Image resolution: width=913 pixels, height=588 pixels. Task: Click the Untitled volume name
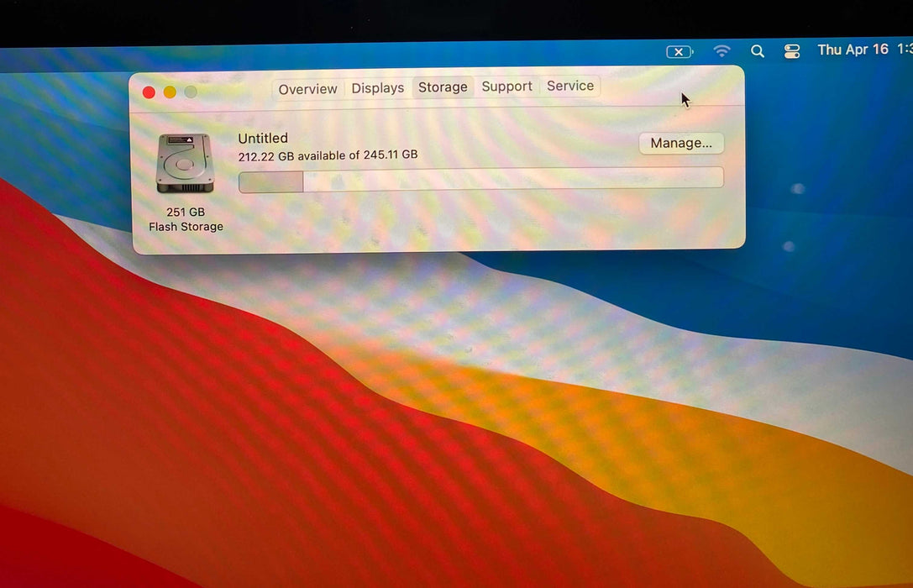tap(263, 138)
